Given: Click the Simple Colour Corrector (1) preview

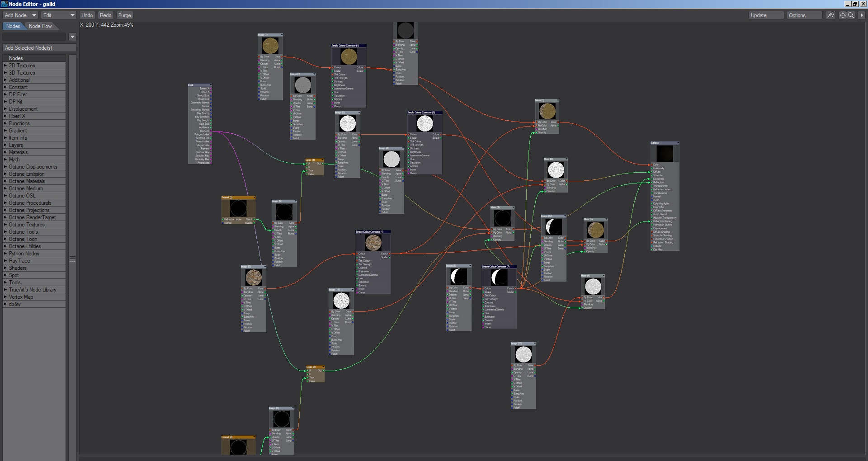Looking at the screenshot, I should [349, 56].
